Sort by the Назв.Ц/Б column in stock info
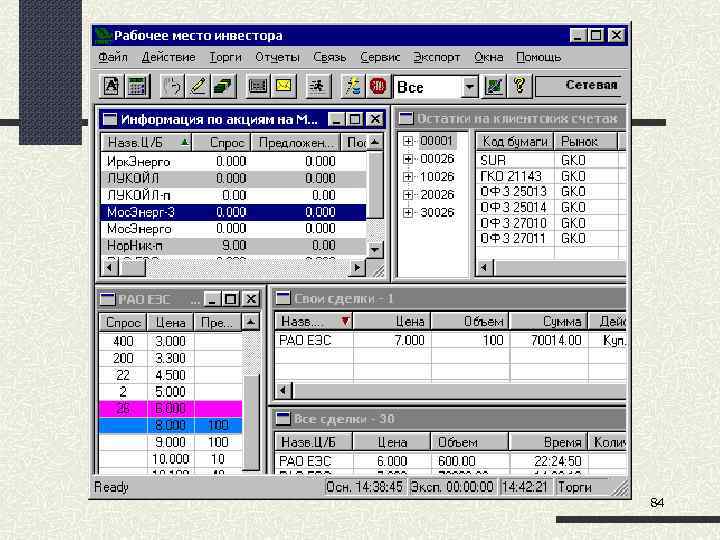Image resolution: width=720 pixels, height=540 pixels. pos(146,142)
